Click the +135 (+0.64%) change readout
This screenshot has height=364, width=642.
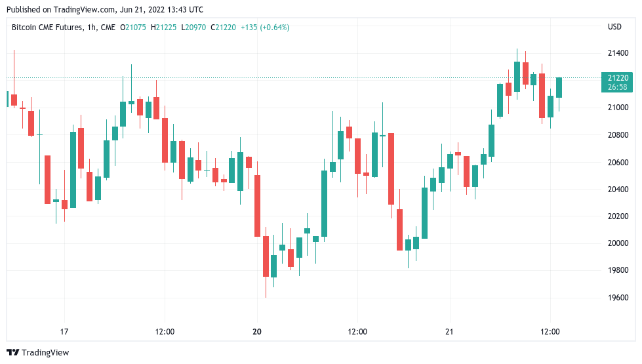(266, 27)
